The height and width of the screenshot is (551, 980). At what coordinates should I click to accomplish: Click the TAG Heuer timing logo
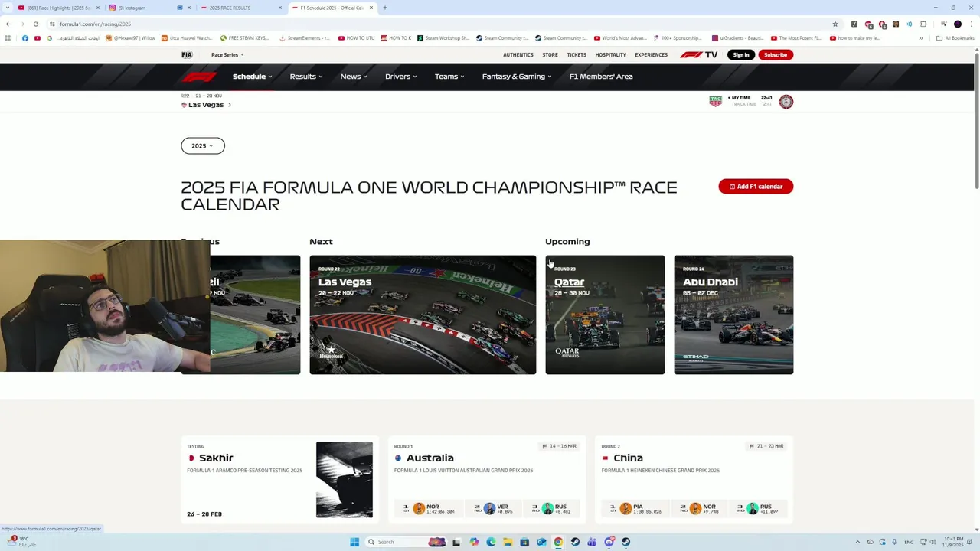point(715,101)
